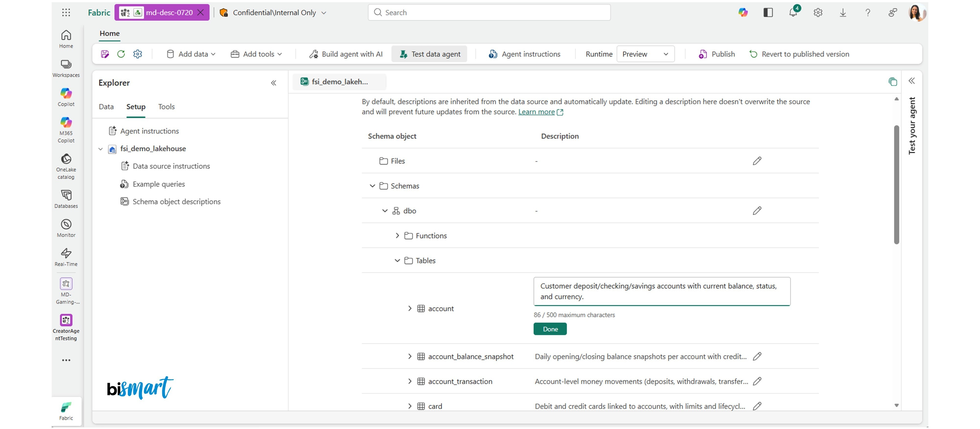Open notifications bell

tap(793, 12)
